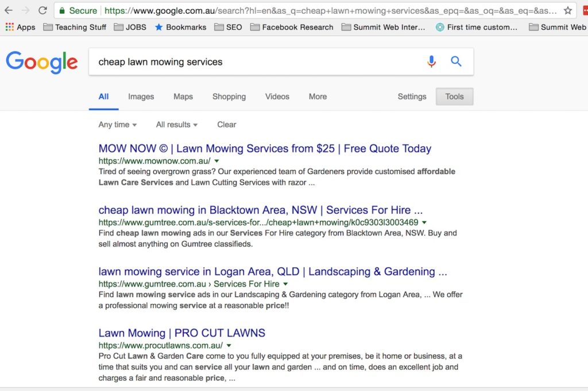Viewport: 588px width, 391px height.
Task: Open the cheap lawn mowing in Blacktown Area result
Action: pos(260,210)
